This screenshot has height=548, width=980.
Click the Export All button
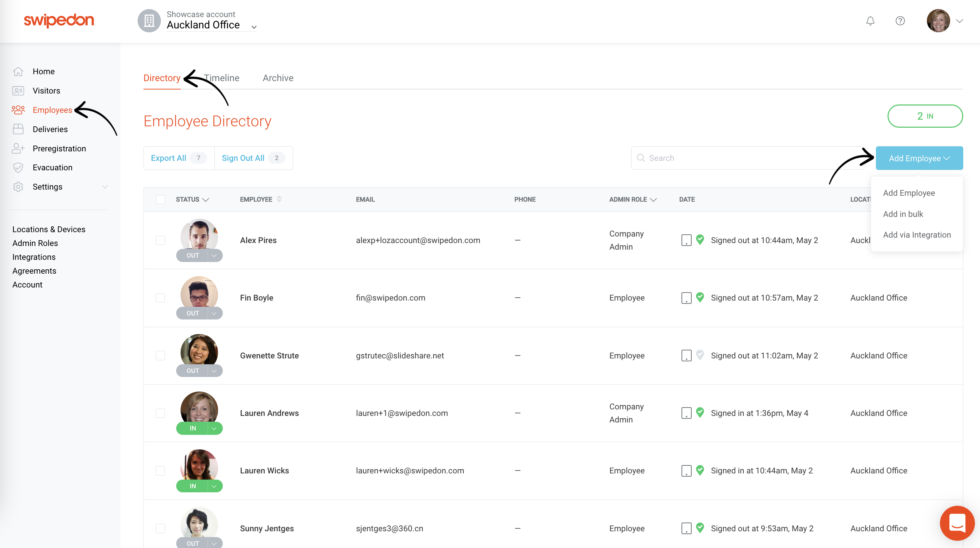(x=179, y=158)
